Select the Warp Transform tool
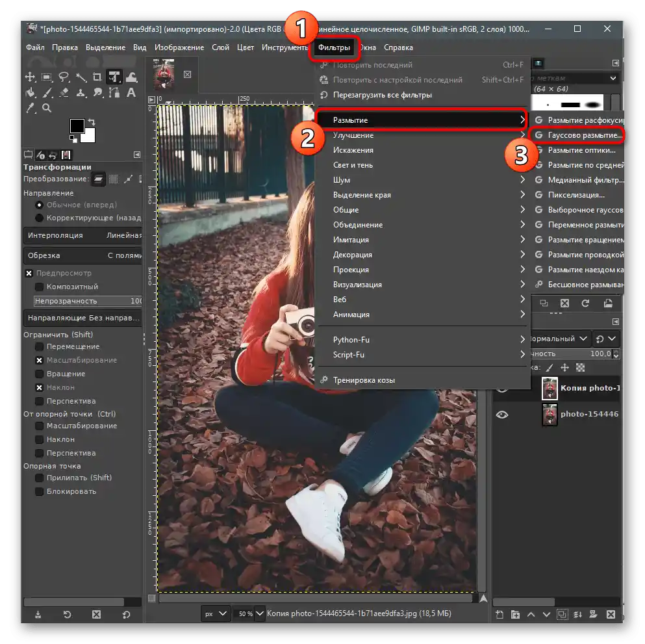This screenshot has width=645, height=644. point(132,77)
